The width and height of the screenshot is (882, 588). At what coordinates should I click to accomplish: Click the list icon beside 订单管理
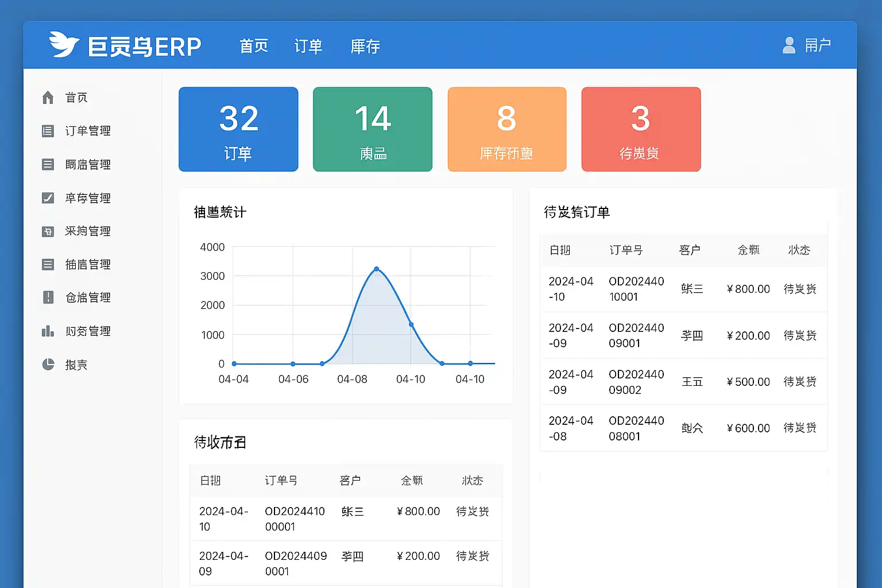(x=48, y=131)
